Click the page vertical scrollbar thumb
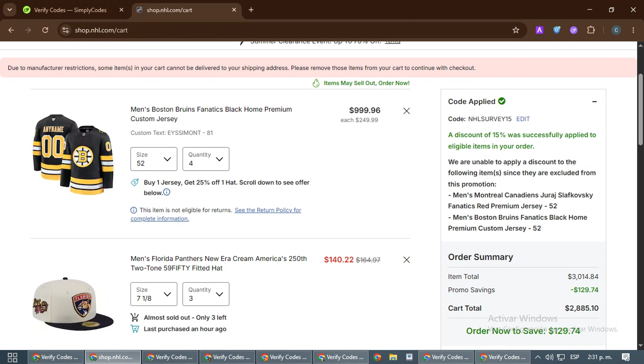This screenshot has width=644, height=364. tap(641, 109)
